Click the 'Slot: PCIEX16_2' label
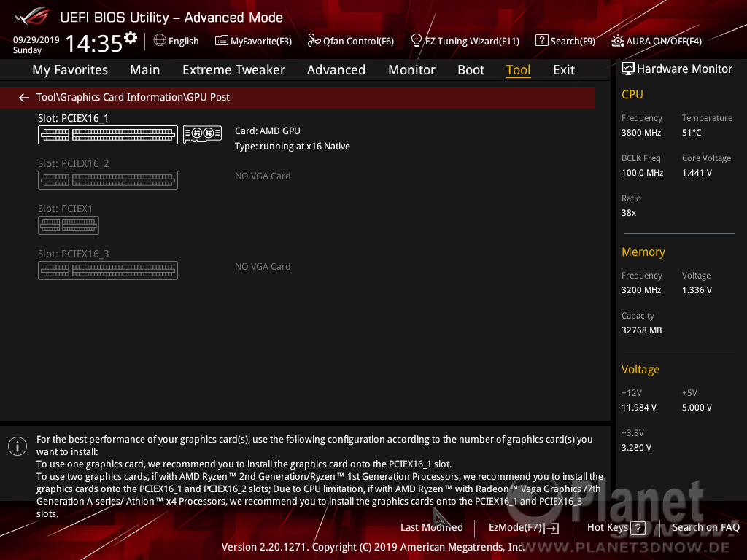The height and width of the screenshot is (560, 747). coord(74,163)
